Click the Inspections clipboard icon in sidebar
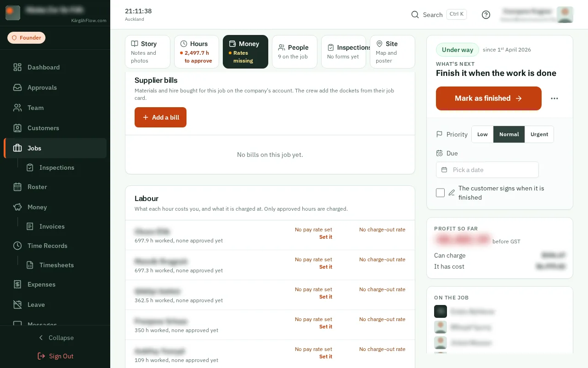This screenshot has height=368, width=588. (30, 167)
